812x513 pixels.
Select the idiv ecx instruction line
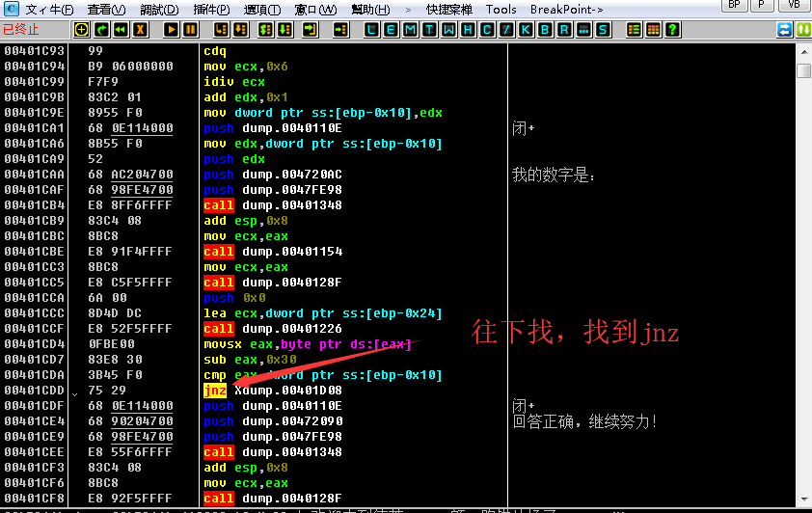[234, 82]
